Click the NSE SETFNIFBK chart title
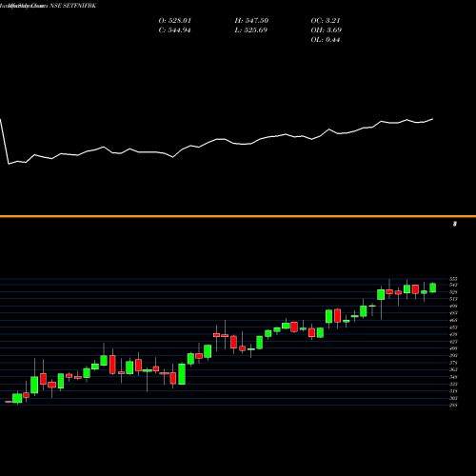This screenshot has height=476, width=476. click(72, 6)
